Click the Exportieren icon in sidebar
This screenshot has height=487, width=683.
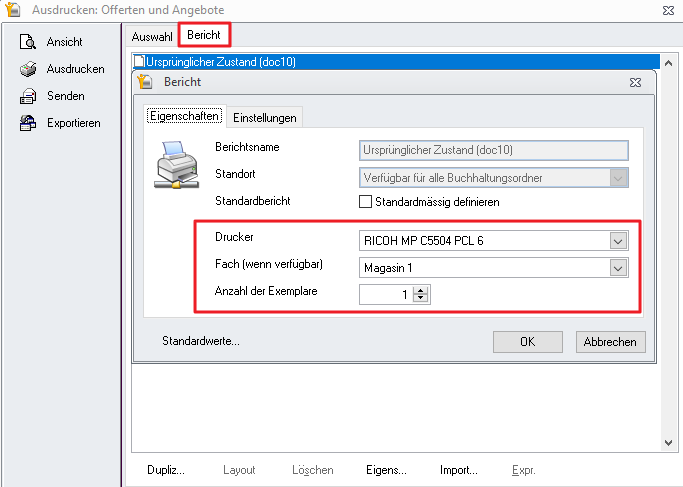(x=28, y=123)
